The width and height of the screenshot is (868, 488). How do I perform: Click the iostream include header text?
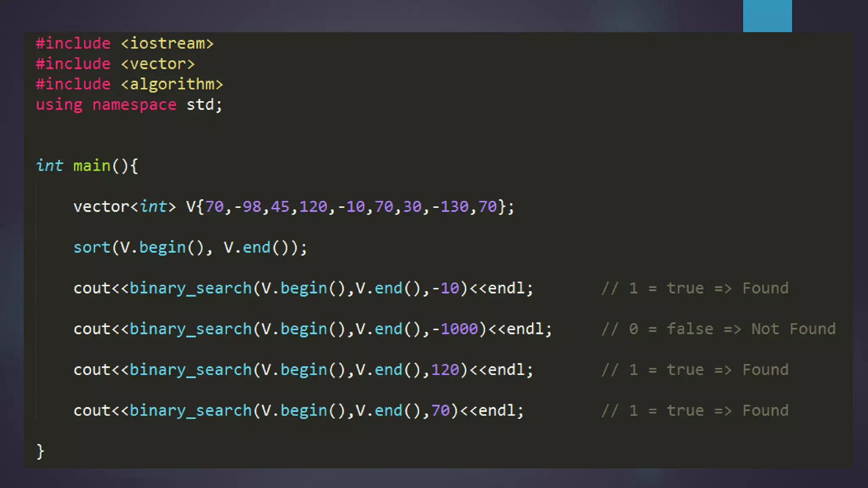[x=167, y=44]
